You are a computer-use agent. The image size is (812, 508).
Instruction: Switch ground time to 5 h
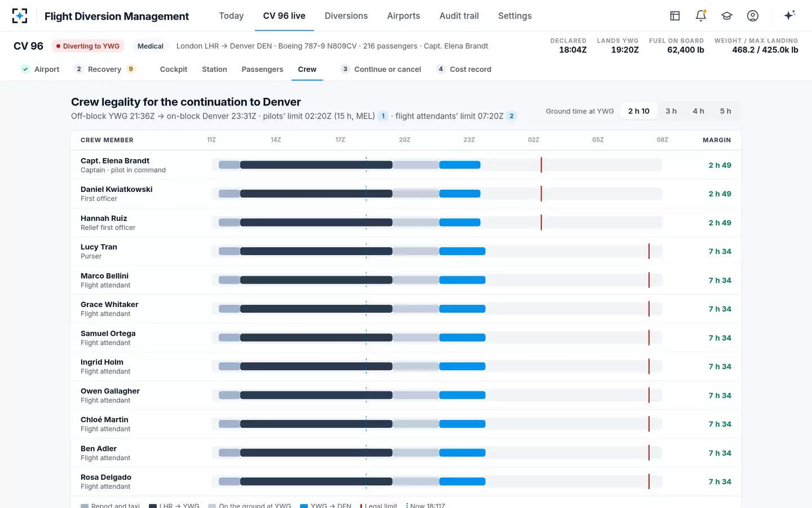pos(726,111)
